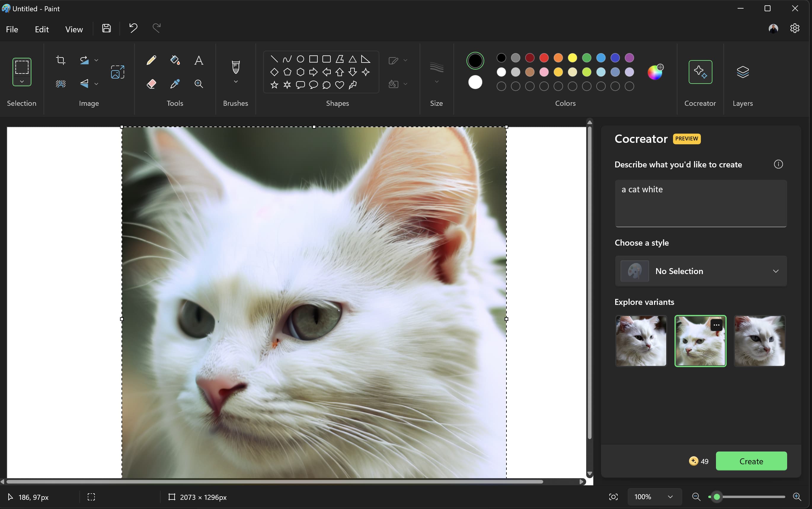Viewport: 812px width, 509px height.
Task: Select the Magnifier tool
Action: tap(198, 84)
